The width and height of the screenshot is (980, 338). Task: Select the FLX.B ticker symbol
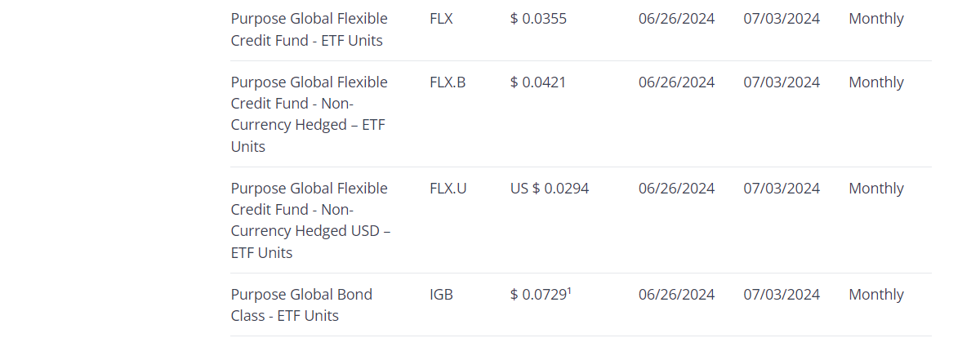click(x=448, y=82)
